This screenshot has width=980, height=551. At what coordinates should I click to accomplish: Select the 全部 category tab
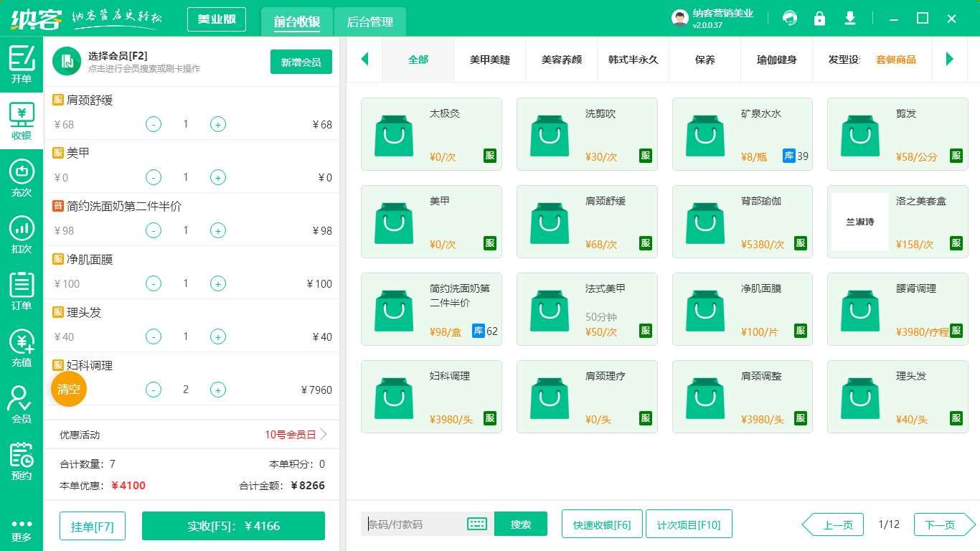pyautogui.click(x=418, y=60)
